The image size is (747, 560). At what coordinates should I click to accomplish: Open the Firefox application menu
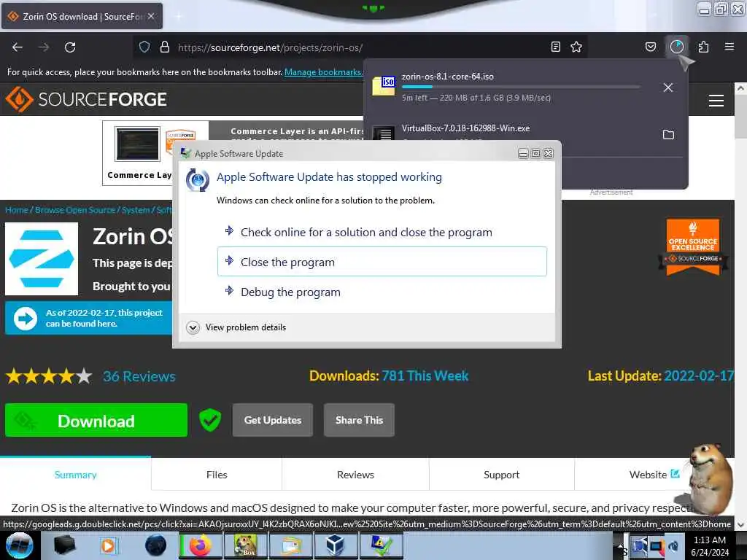729,47
